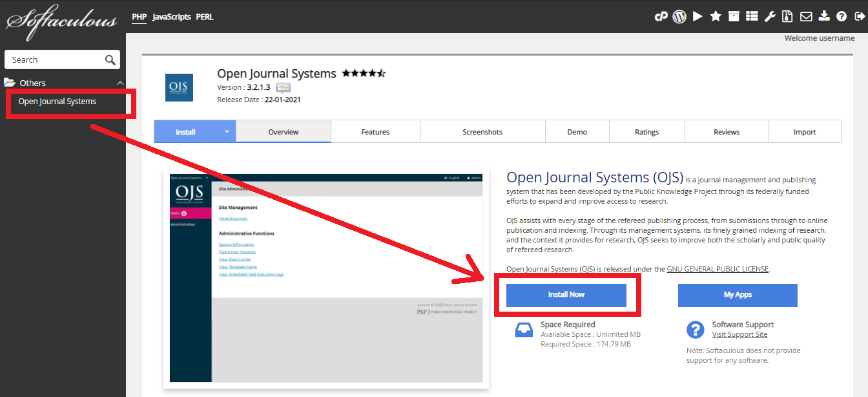Select PERL from the top menu
The height and width of the screenshot is (397, 868).
[x=204, y=17]
